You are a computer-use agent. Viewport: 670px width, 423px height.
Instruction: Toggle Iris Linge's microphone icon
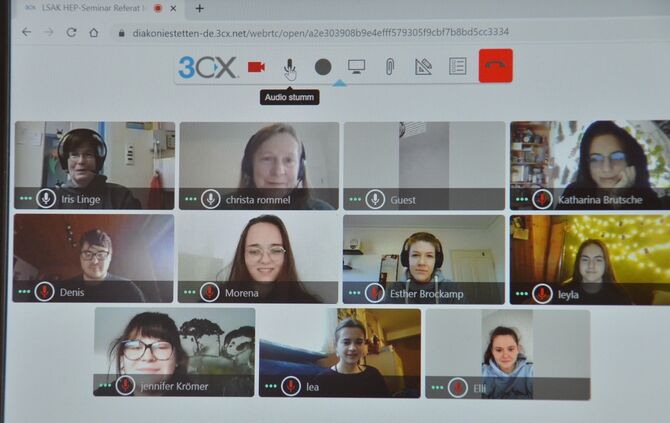point(46,198)
